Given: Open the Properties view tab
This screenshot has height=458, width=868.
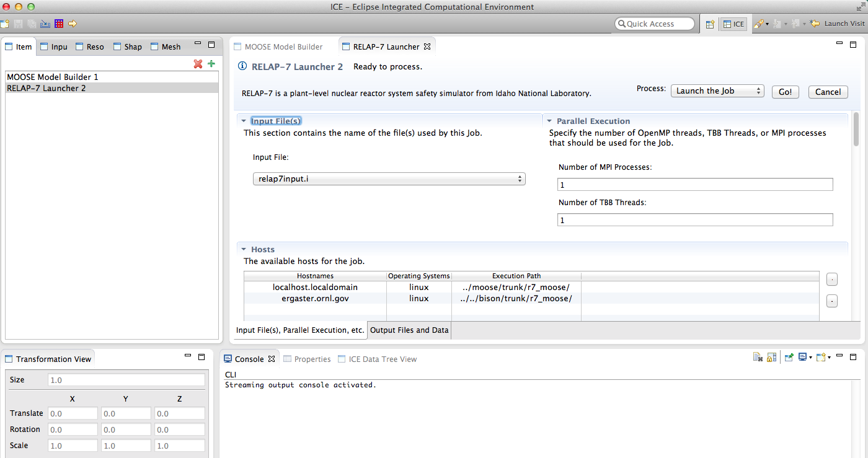Looking at the screenshot, I should tap(307, 359).
